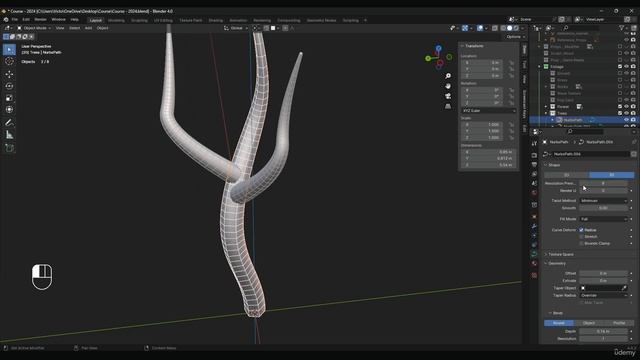Choose the Profile bevel mode

coord(619,323)
